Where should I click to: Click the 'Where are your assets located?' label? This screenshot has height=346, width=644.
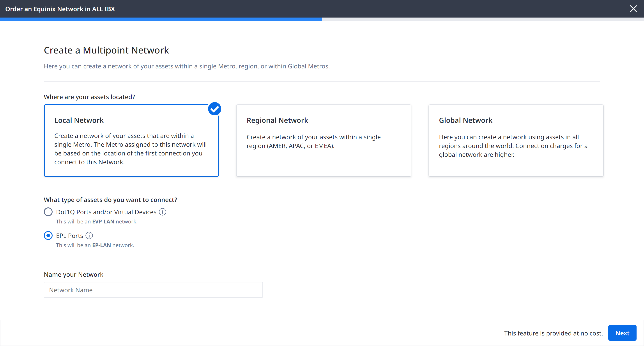[89, 97]
